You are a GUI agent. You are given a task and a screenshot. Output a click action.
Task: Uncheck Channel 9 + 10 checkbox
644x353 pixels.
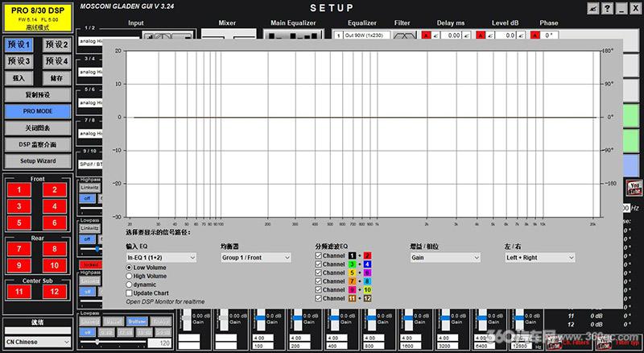(318, 289)
